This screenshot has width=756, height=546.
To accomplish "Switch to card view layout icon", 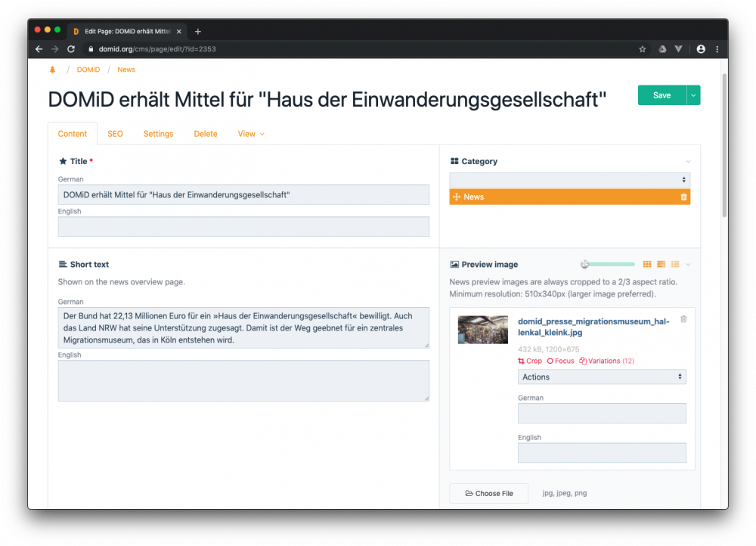I will tap(661, 264).
